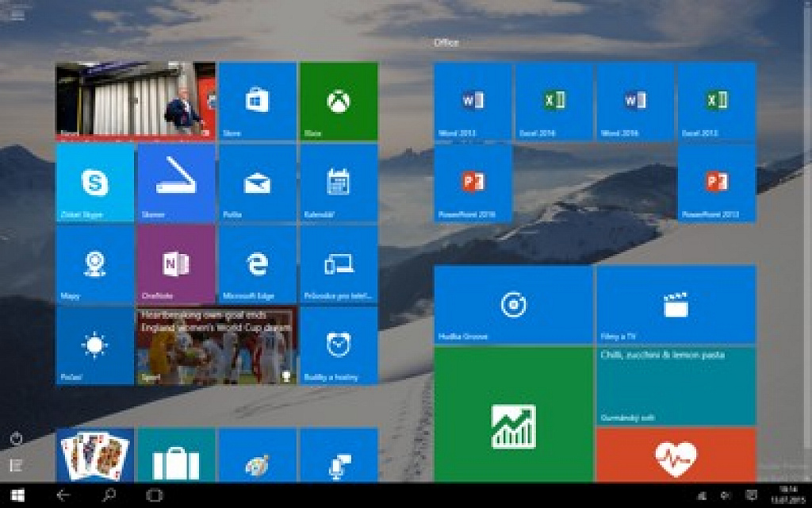Open the green finance chart tile
Viewport: 812px width, 508px height.
514,414
